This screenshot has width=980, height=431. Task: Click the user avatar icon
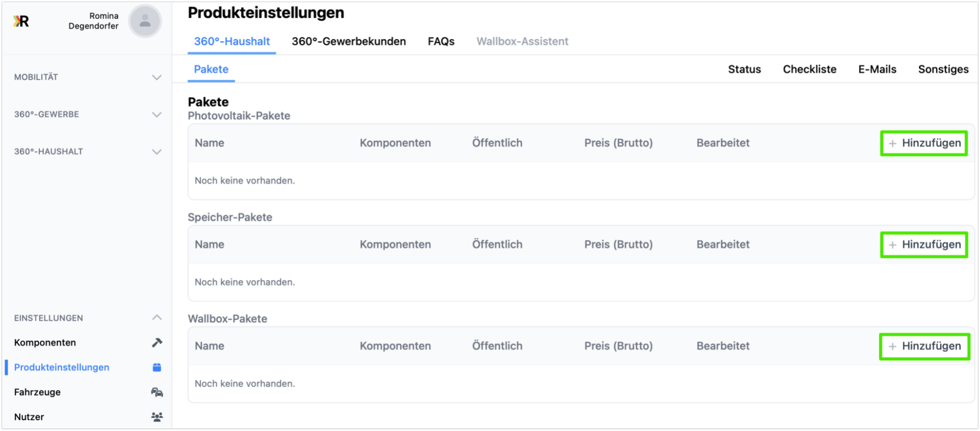tap(145, 21)
